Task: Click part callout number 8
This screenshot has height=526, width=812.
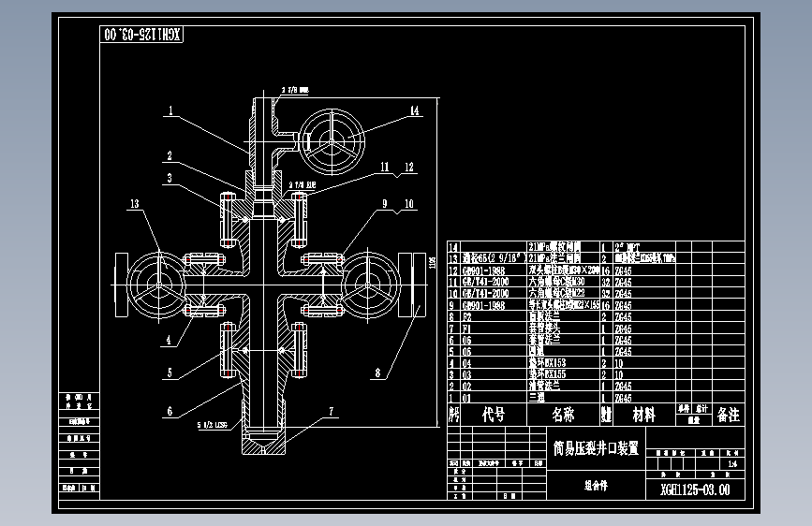Action: point(378,373)
